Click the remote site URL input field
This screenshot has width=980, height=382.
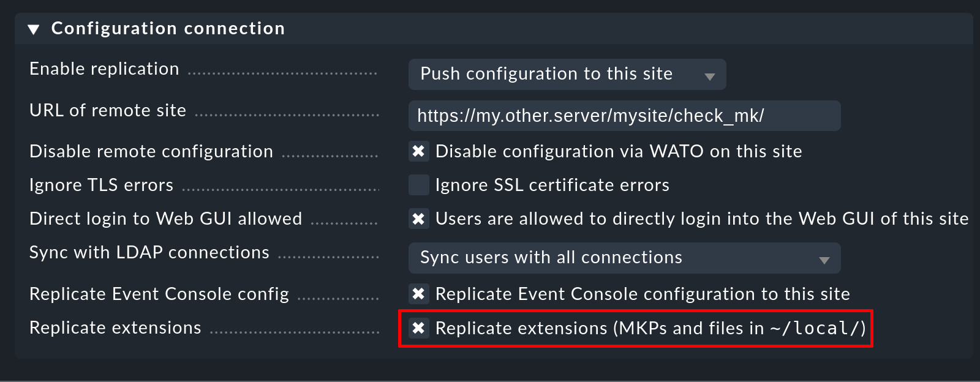click(624, 116)
